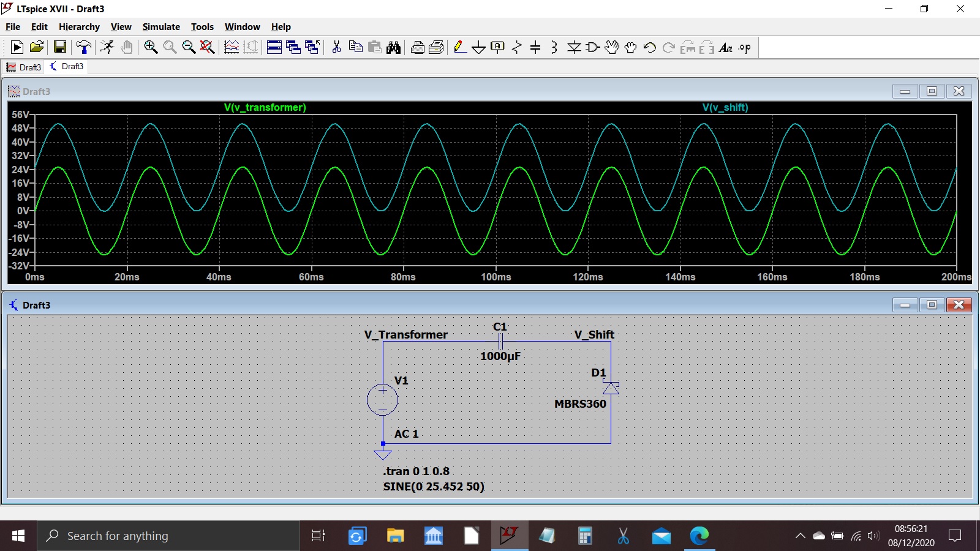
Task: Run the simulation with the running man icon
Action: click(107, 47)
